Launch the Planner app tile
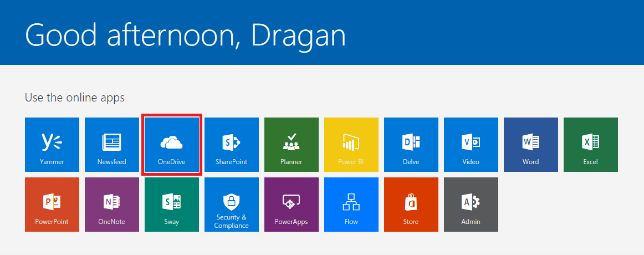644x255 pixels. tap(291, 145)
